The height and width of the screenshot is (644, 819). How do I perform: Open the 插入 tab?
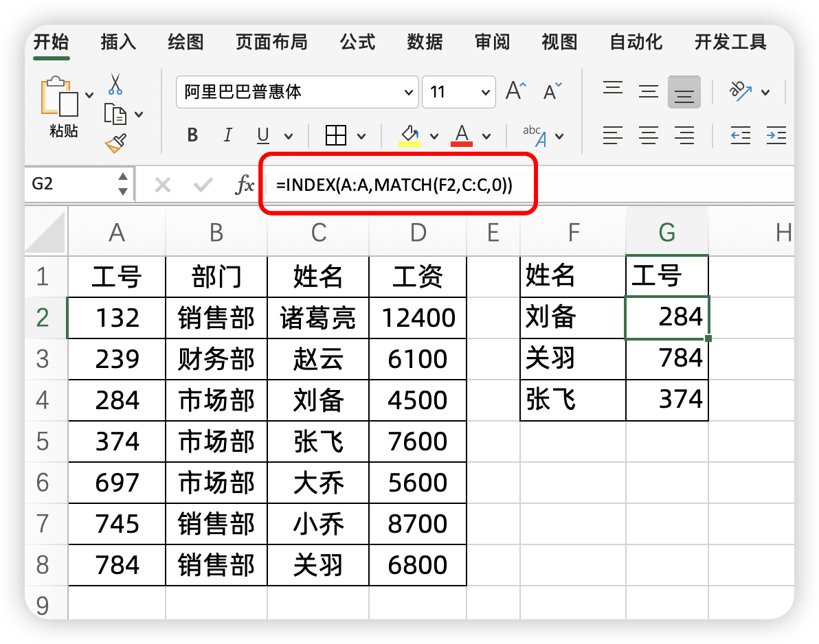coord(119,43)
